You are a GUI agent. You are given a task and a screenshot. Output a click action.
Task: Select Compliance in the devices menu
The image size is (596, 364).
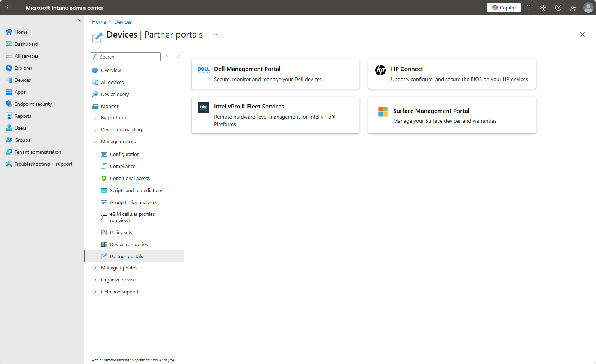click(x=122, y=166)
